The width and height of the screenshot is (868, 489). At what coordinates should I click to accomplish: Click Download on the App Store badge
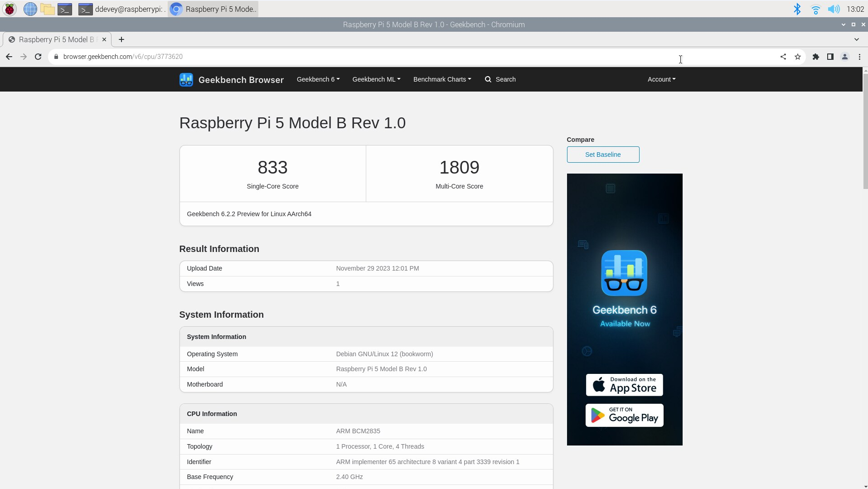(x=624, y=385)
